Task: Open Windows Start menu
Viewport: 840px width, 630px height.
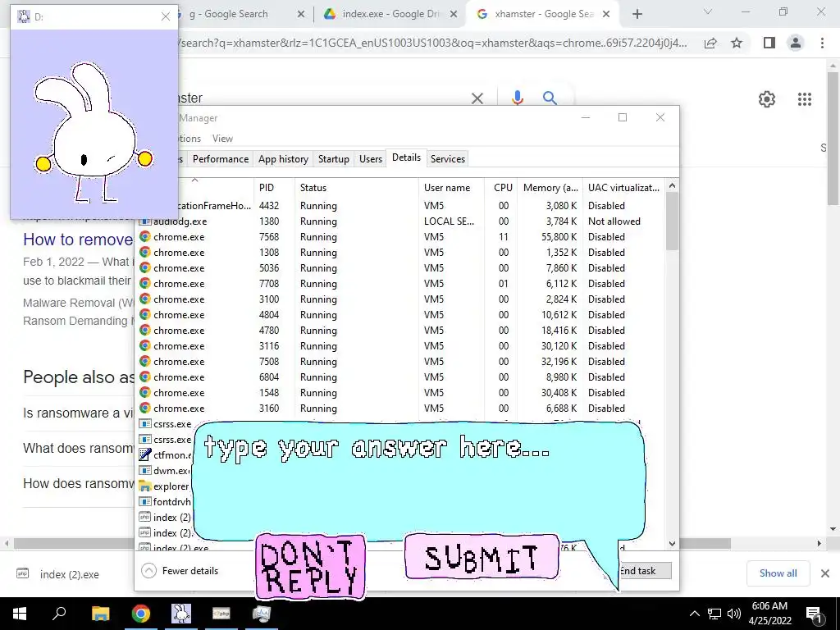Action: (20, 614)
